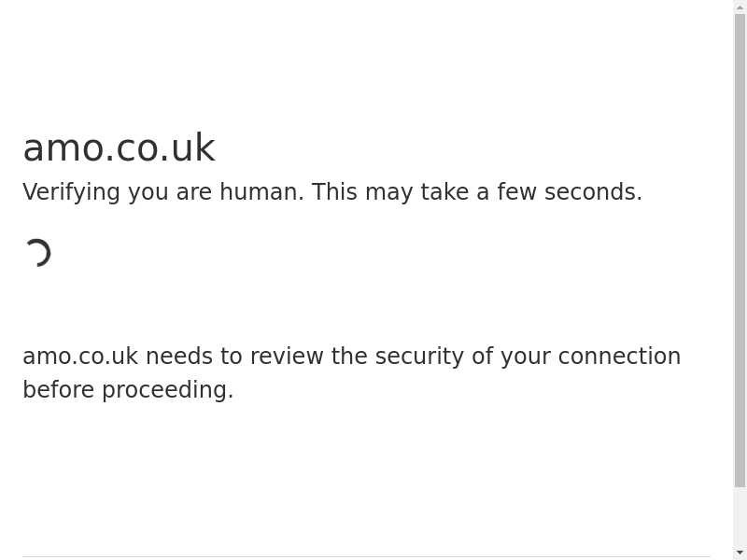
Task: Click the word "few" in the subtitle
Action: tap(516, 192)
